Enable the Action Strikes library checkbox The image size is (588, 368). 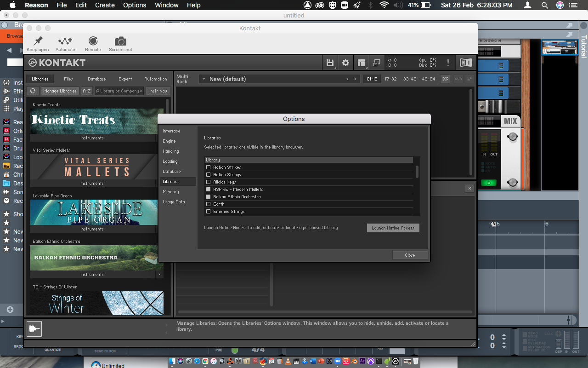(x=209, y=167)
